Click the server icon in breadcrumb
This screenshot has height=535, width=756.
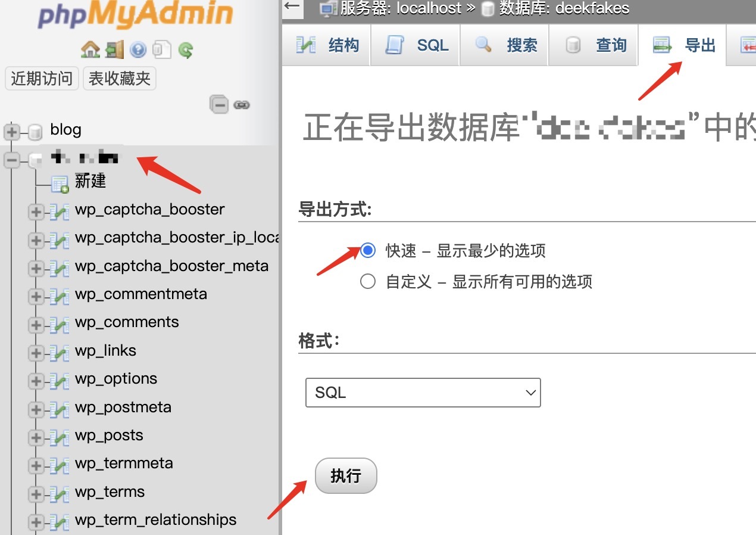coord(329,8)
